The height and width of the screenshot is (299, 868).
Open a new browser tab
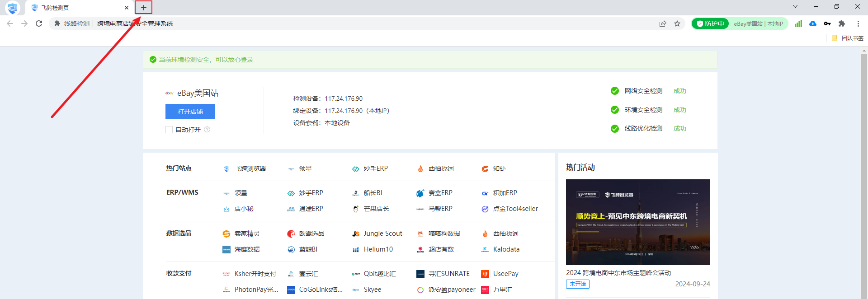pos(143,8)
